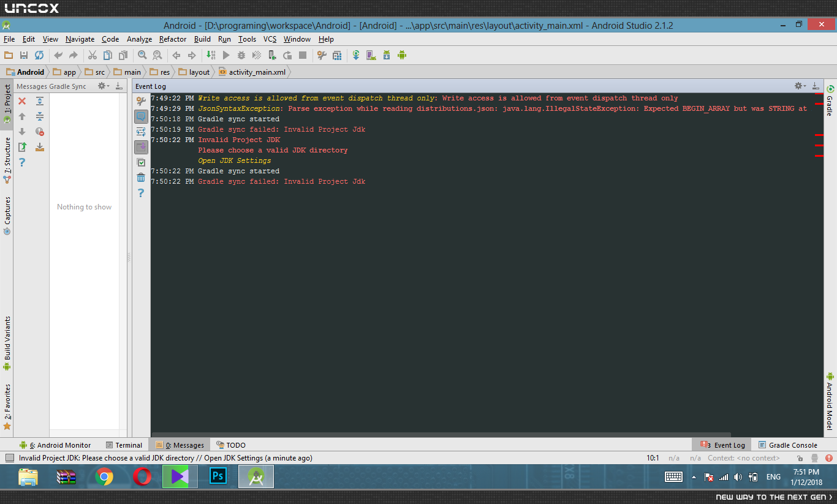
Task: Close Messages tab with the red X
Action: 22,101
